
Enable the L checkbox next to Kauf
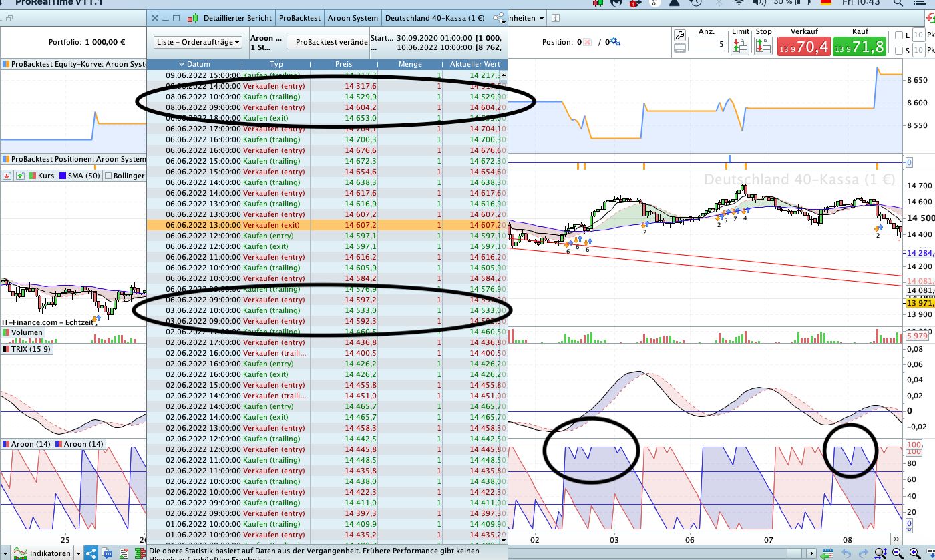click(x=899, y=35)
